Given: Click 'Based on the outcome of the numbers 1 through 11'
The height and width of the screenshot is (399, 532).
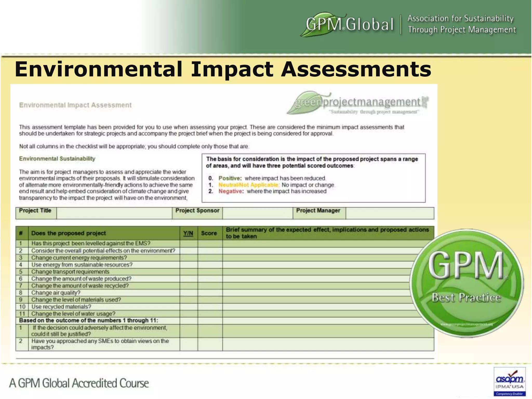Looking at the screenshot, I should [x=89, y=321].
